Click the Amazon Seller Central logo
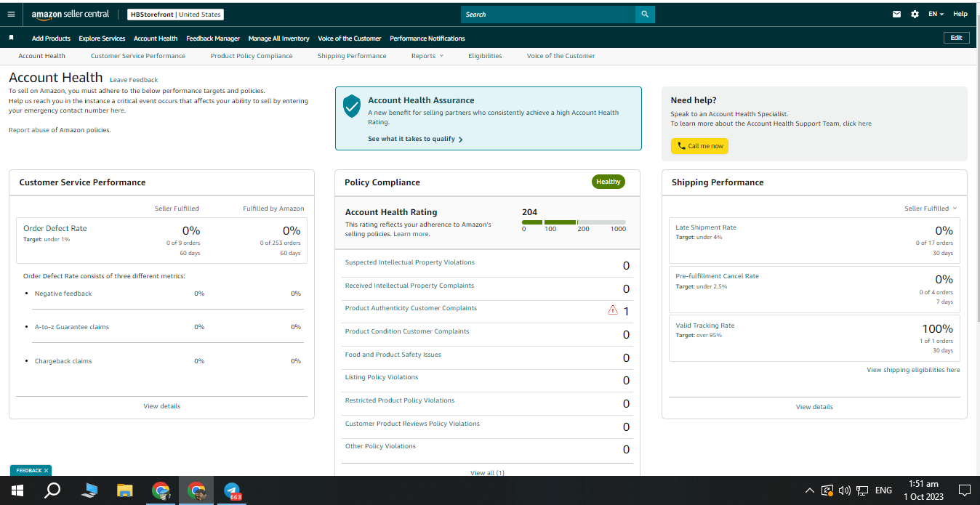The height and width of the screenshot is (505, 980). pos(70,14)
